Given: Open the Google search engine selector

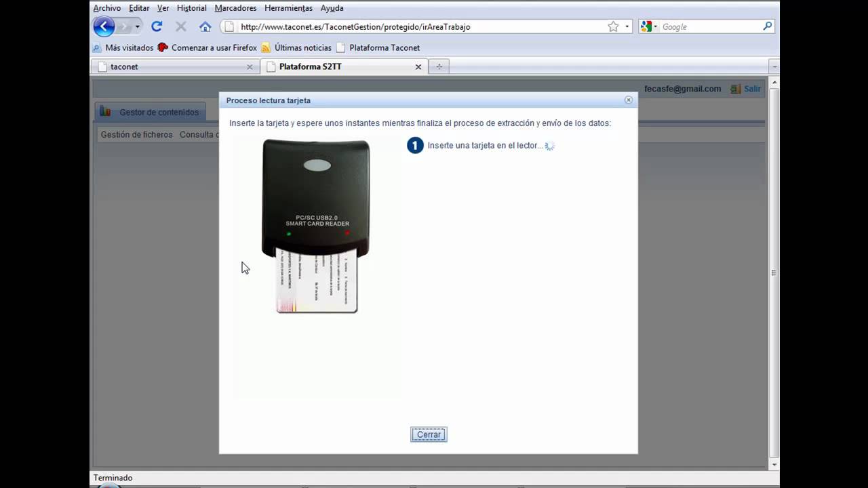Looking at the screenshot, I should pos(649,26).
